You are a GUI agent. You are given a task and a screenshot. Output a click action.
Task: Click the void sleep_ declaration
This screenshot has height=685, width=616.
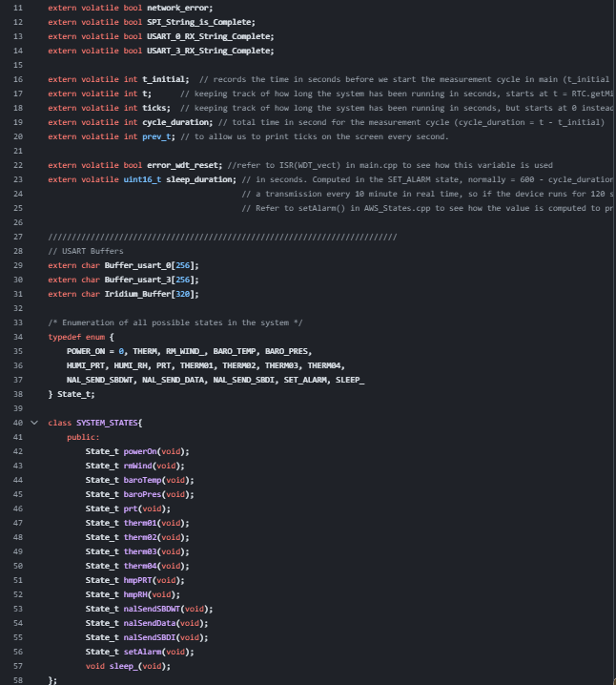point(128,666)
